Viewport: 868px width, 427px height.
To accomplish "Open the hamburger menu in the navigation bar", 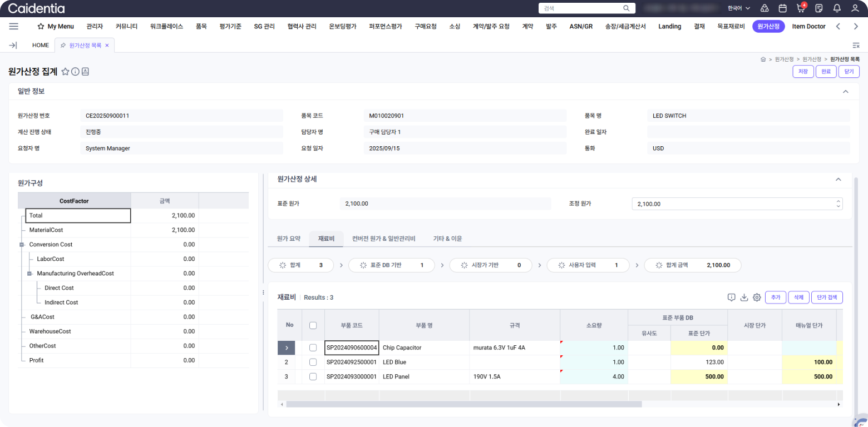I will click(14, 26).
